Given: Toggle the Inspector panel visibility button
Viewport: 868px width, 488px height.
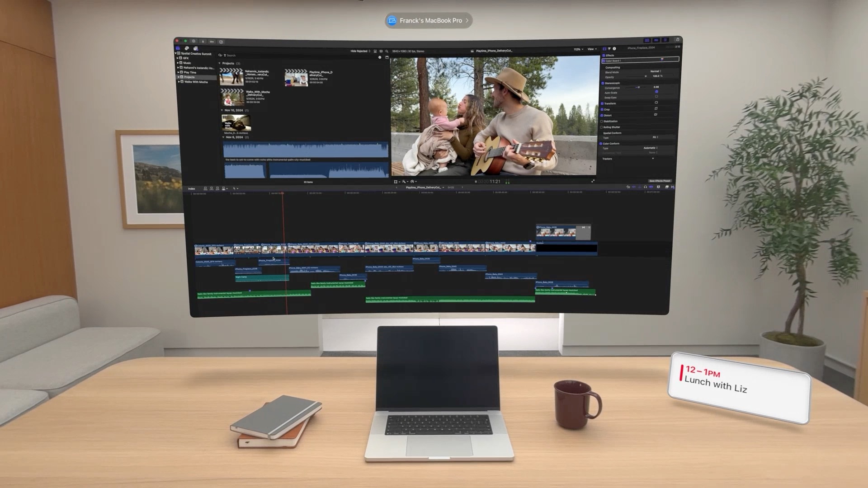Looking at the screenshot, I should tap(665, 40).
